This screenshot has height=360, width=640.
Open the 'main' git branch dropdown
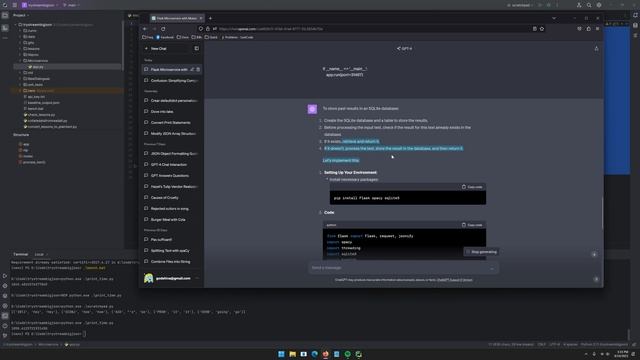click(71, 5)
